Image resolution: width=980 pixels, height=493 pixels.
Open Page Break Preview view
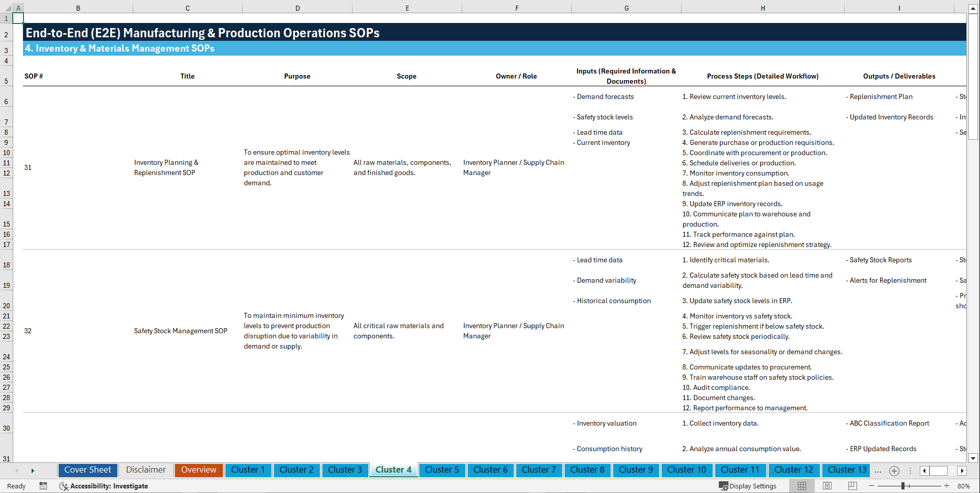[x=852, y=486]
